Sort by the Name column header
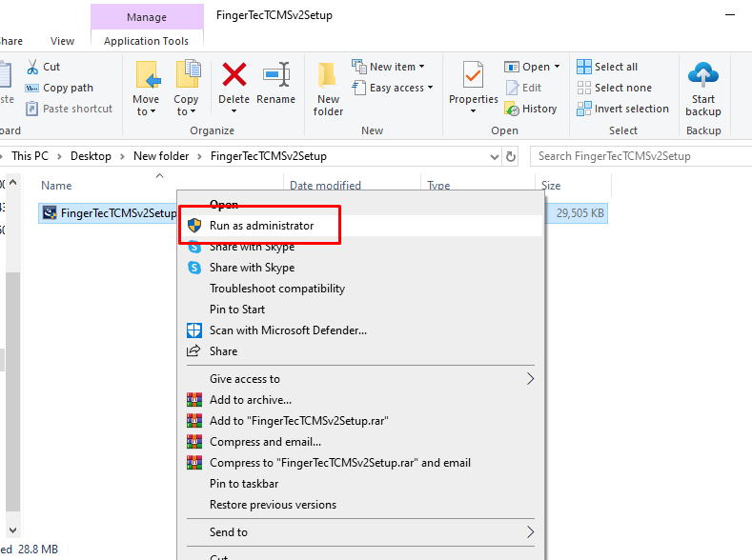The image size is (752, 560). 56,186
